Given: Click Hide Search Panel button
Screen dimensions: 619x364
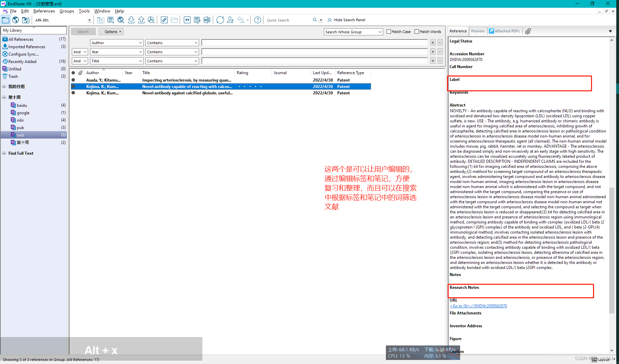Looking at the screenshot, I should [346, 20].
